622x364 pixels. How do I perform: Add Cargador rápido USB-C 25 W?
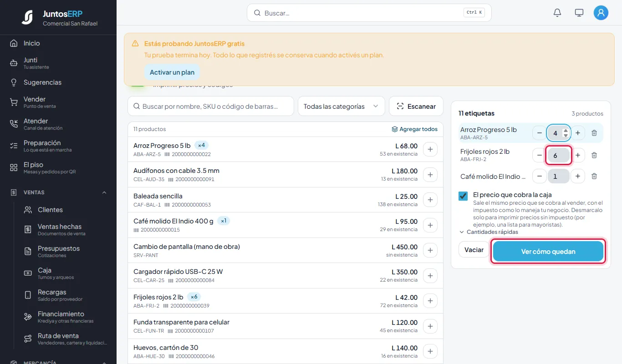pyautogui.click(x=430, y=275)
